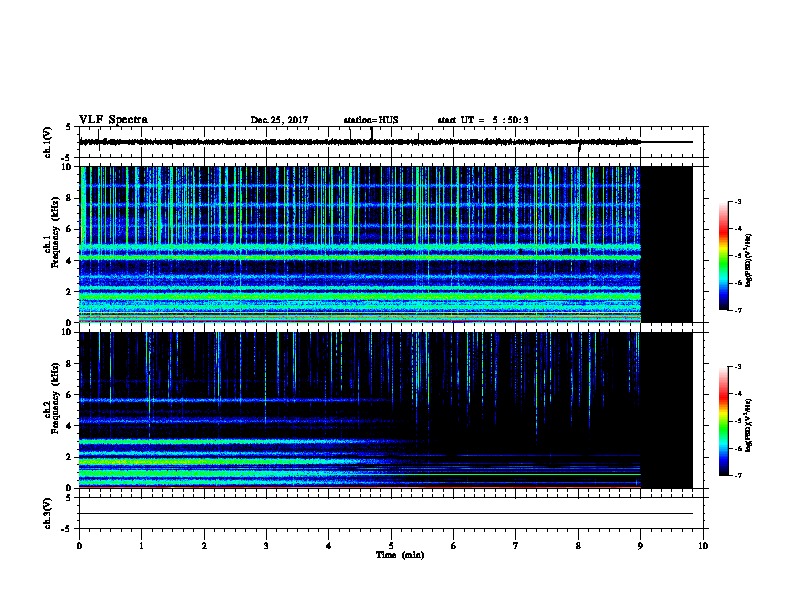The height and width of the screenshot is (612, 792).
Task: Click the ch.1 color bar's log(PSD) unit label
Action: tap(748, 260)
